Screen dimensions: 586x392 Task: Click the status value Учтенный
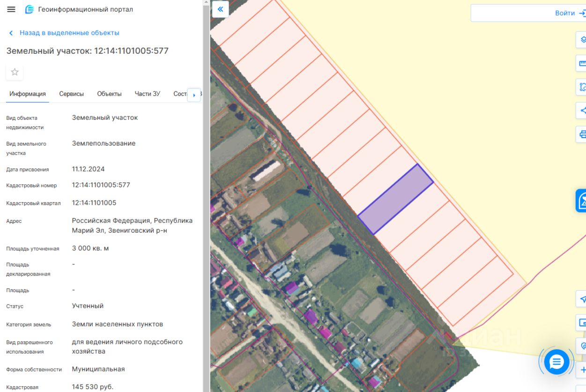coord(88,306)
